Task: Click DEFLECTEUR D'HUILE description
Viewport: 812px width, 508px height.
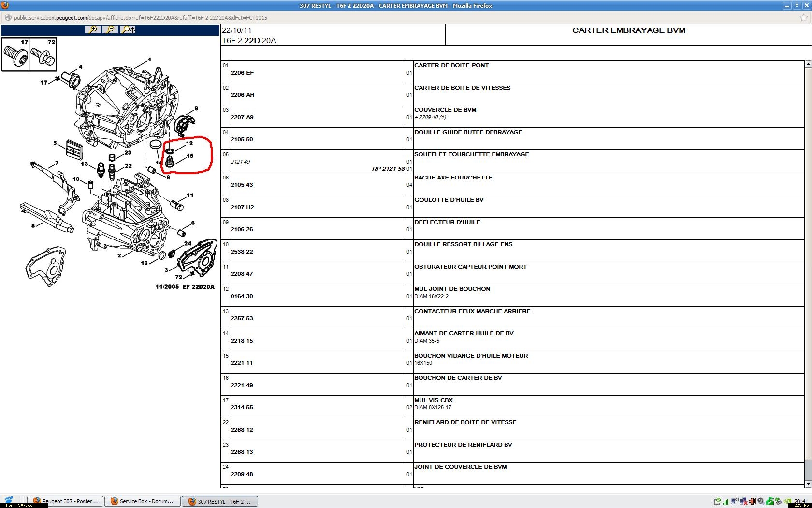Action: pos(447,222)
